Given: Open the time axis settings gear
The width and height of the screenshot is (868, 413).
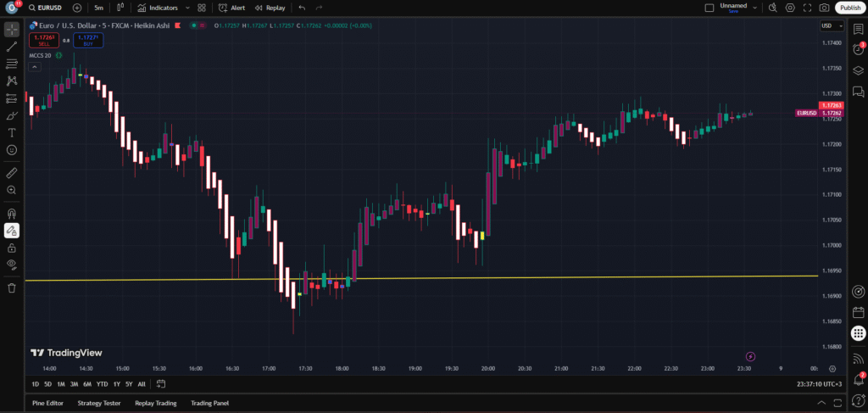Looking at the screenshot, I should tap(832, 369).
